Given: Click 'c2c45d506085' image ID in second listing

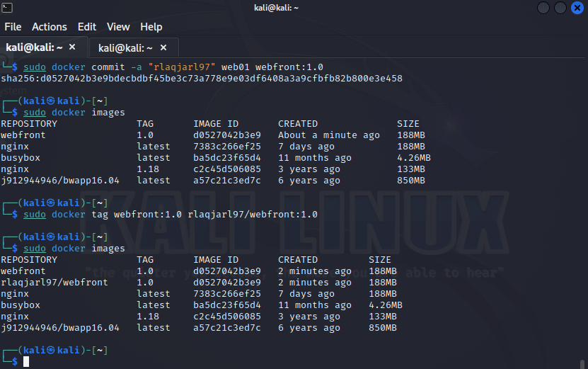Looking at the screenshot, I should 227,317.
